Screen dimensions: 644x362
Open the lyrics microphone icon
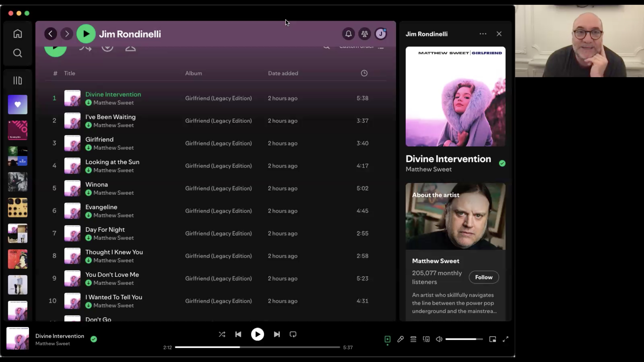400,339
